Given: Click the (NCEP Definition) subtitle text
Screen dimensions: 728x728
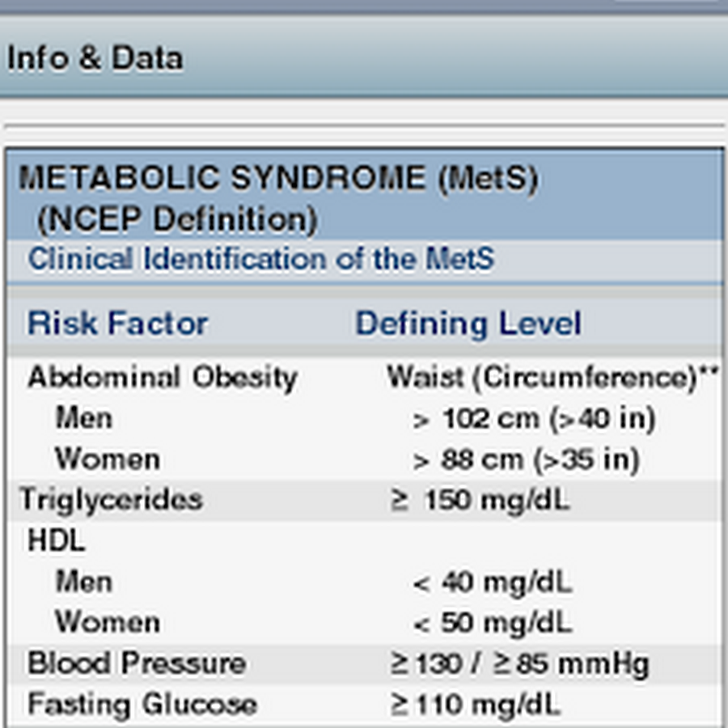Looking at the screenshot, I should click(176, 219).
